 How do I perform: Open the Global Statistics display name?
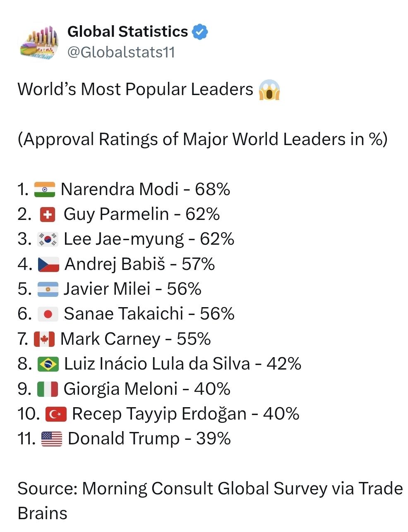pos(127,31)
